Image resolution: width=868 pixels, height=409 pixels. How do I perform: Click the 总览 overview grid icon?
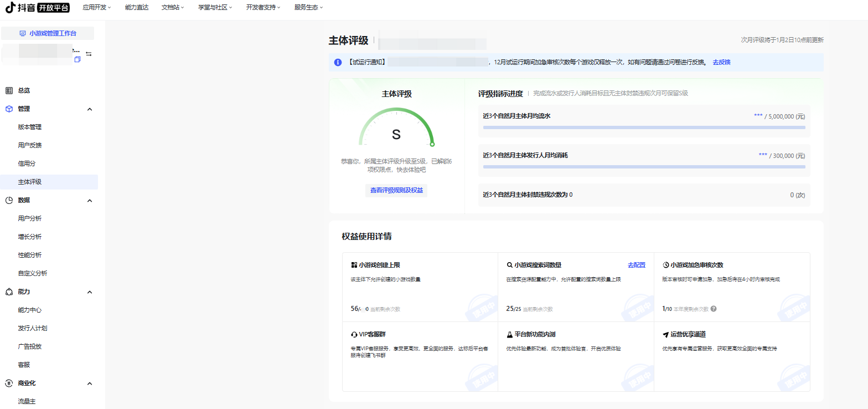[9, 90]
